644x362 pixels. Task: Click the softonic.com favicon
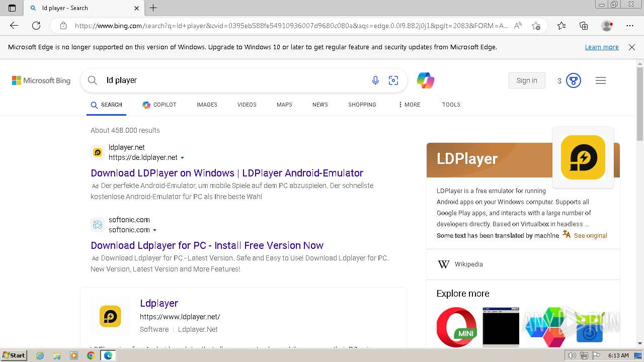pos(98,225)
